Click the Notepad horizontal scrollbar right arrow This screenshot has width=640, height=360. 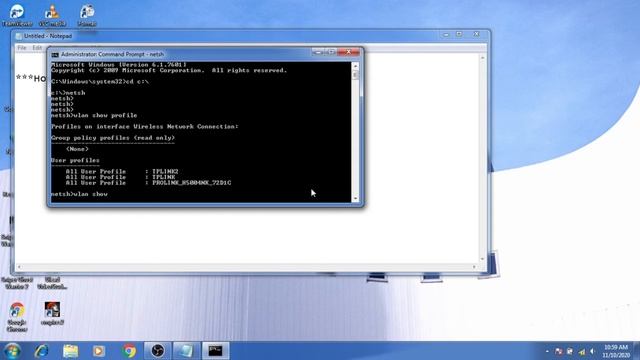click(474, 267)
